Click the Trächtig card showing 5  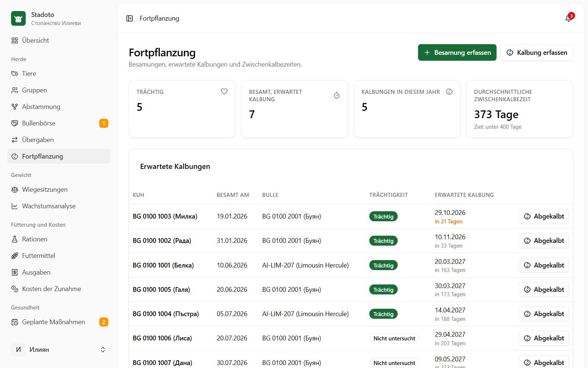click(182, 109)
